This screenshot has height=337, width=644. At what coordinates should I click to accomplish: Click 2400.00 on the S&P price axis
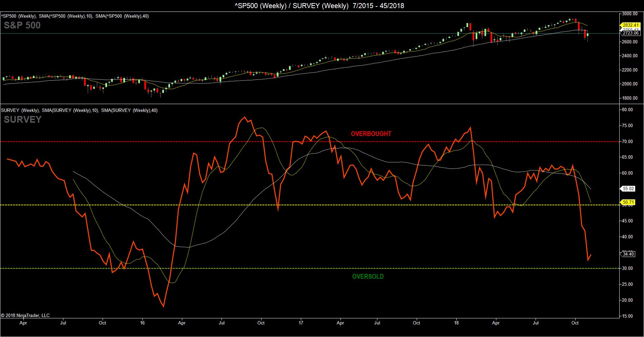point(630,56)
